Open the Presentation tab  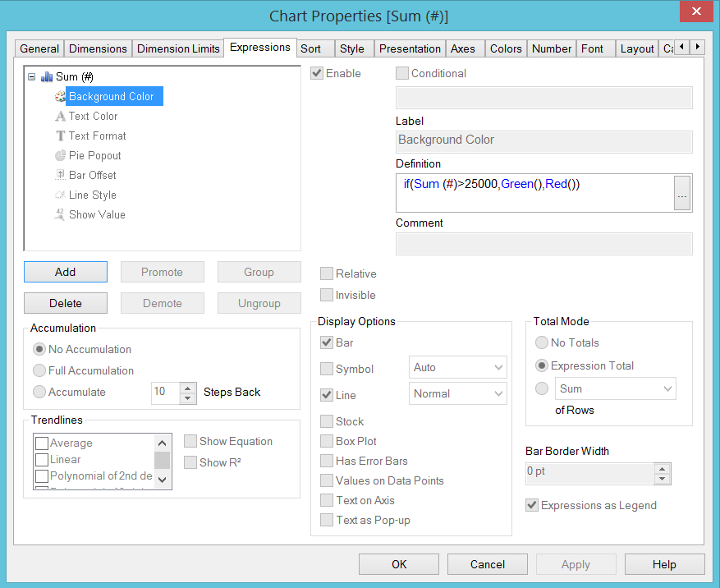pyautogui.click(x=410, y=48)
